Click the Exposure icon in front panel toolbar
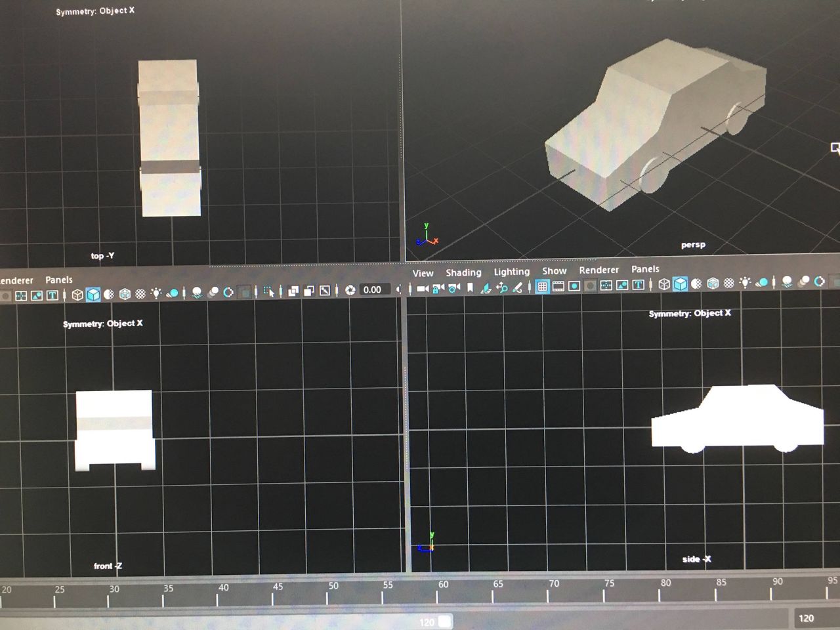Image resolution: width=840 pixels, height=630 pixels. pos(350,289)
